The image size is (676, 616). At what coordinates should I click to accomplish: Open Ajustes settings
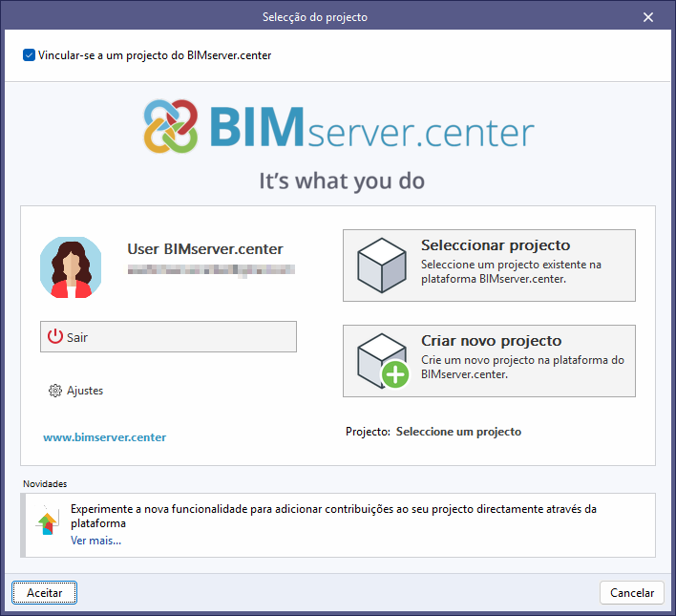point(76,391)
